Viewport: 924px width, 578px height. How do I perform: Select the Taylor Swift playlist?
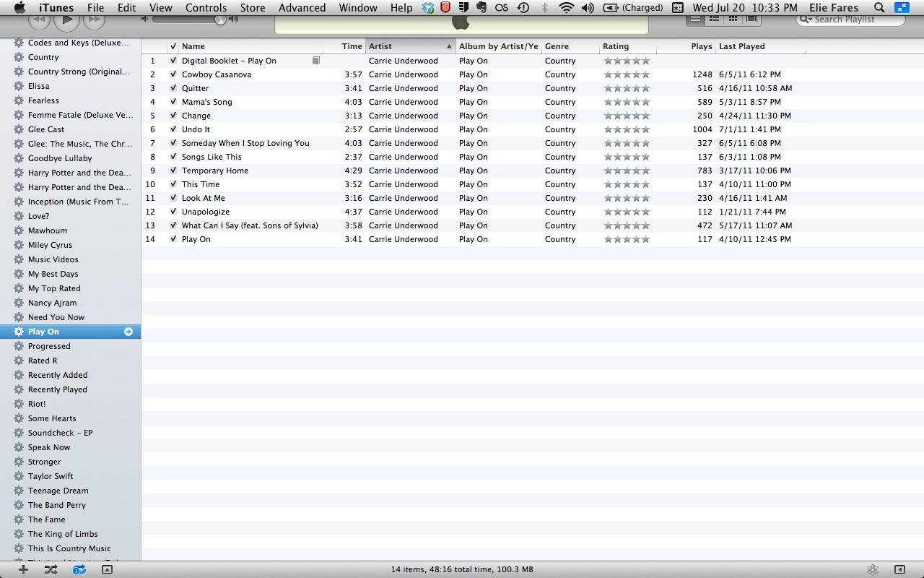(x=51, y=476)
